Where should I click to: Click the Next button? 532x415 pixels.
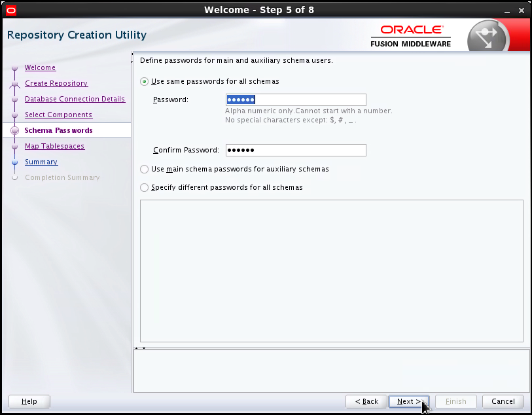[x=409, y=401]
